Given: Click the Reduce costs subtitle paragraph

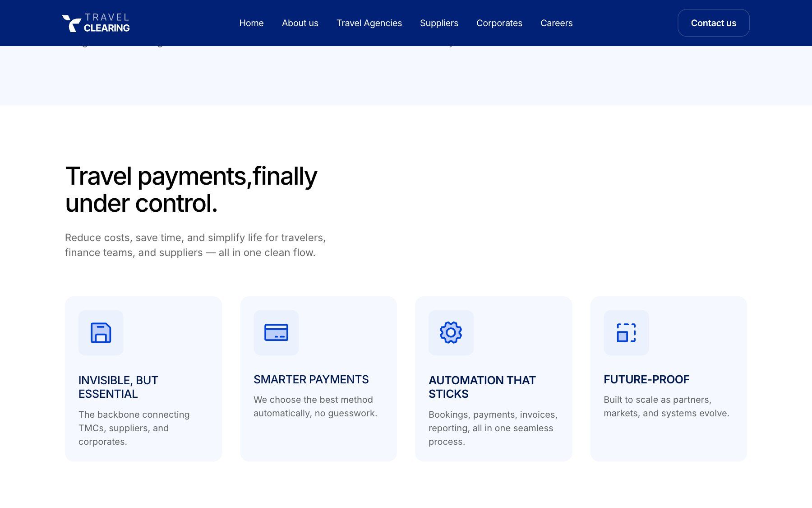Looking at the screenshot, I should click(x=195, y=245).
